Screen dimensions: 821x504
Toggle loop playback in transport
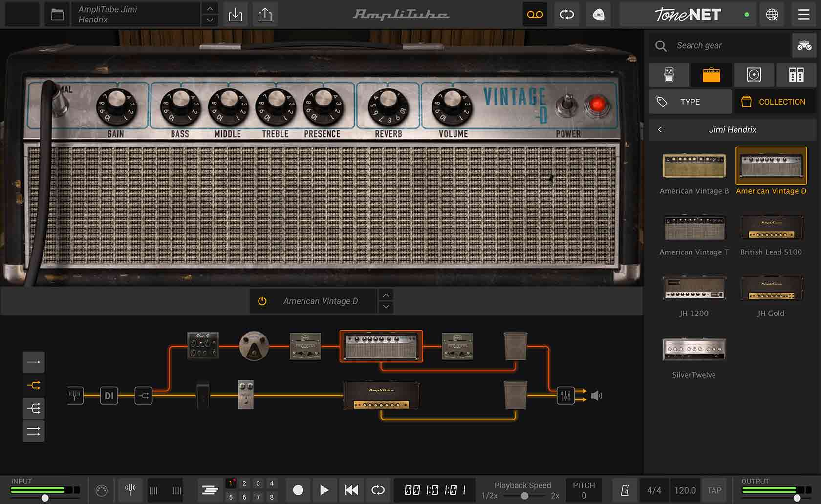tap(378, 490)
